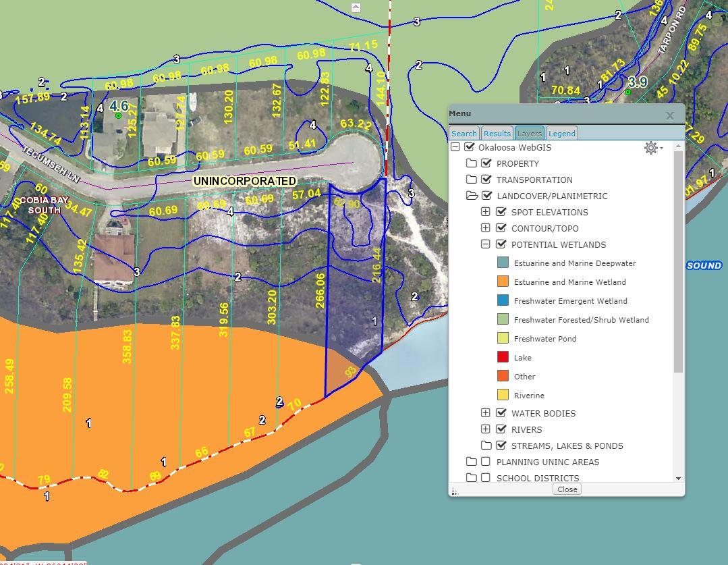Open the Results tab
The image size is (728, 565).
(497, 134)
